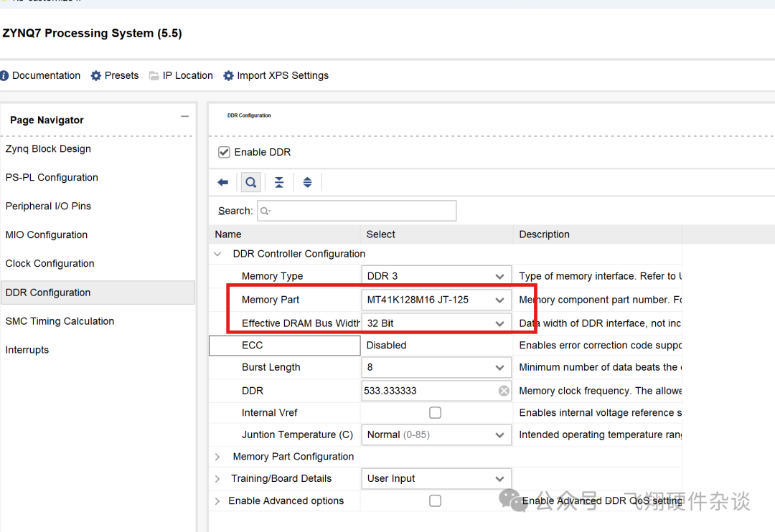Check the Enable Advanced options checkbox
The image size is (775, 532).
[x=435, y=501]
